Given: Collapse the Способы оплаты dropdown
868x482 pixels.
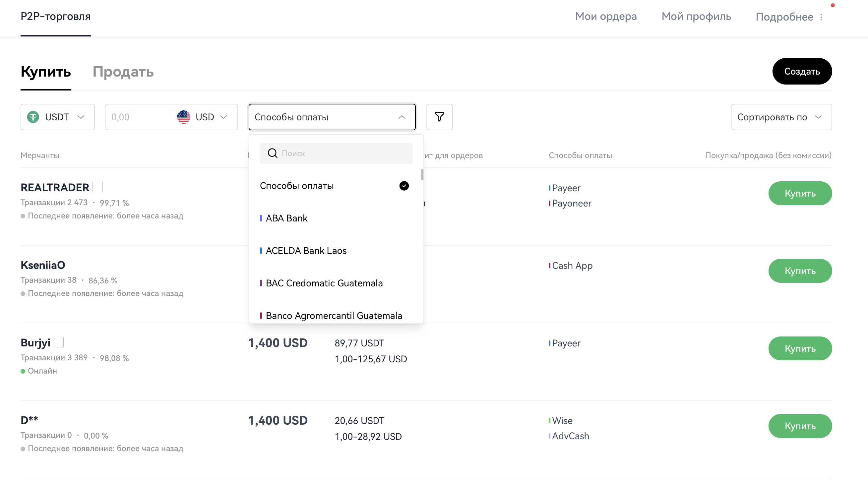Looking at the screenshot, I should coord(401,117).
